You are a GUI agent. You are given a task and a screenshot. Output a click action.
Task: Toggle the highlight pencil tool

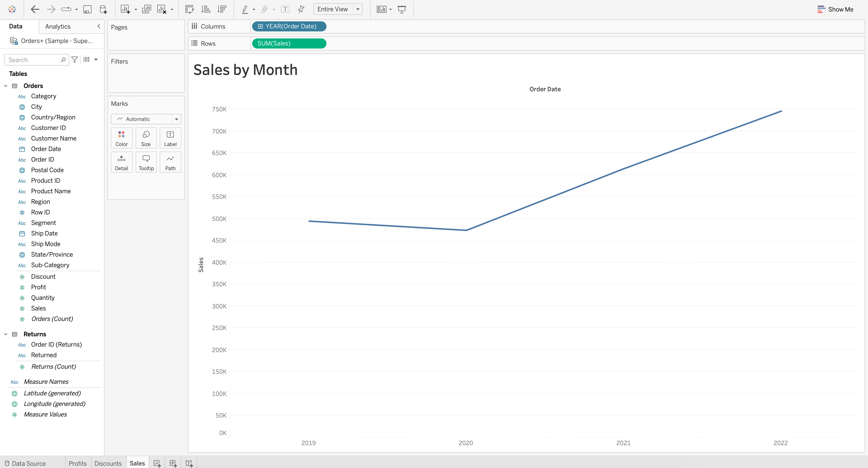245,9
